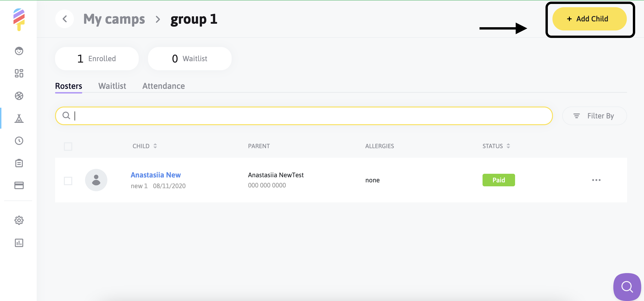644x301 pixels.
Task: Sort by the CHILD column arrows
Action: tap(155, 146)
